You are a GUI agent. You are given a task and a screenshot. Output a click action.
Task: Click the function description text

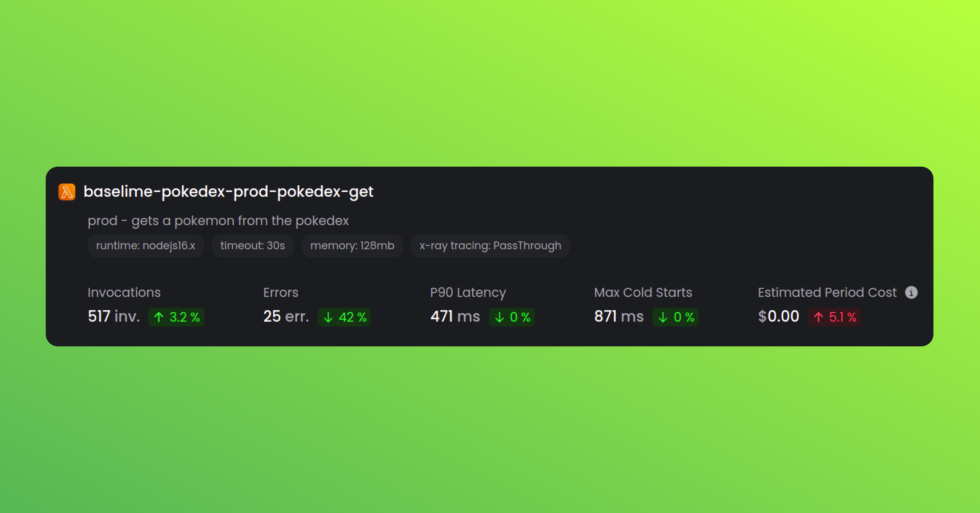coord(218,221)
